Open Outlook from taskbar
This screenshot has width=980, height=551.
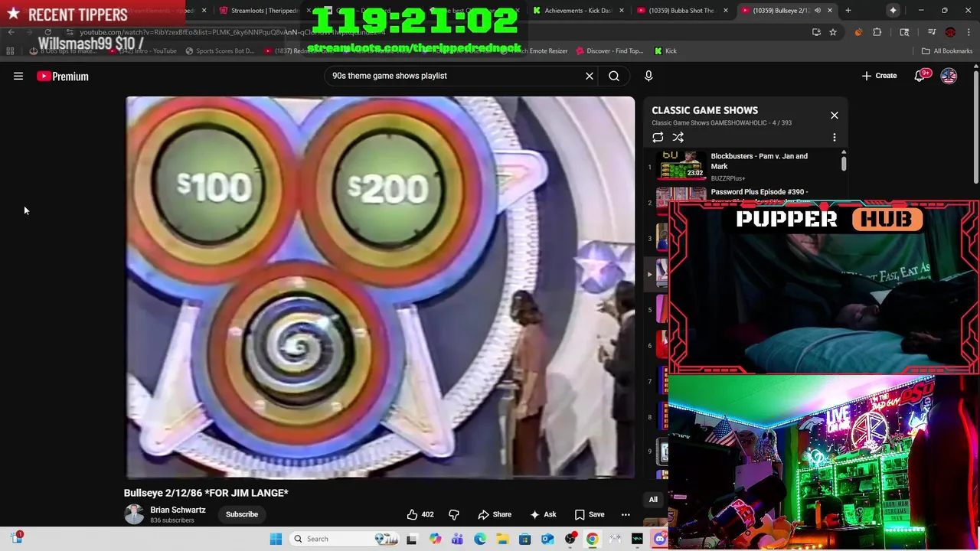(547, 539)
